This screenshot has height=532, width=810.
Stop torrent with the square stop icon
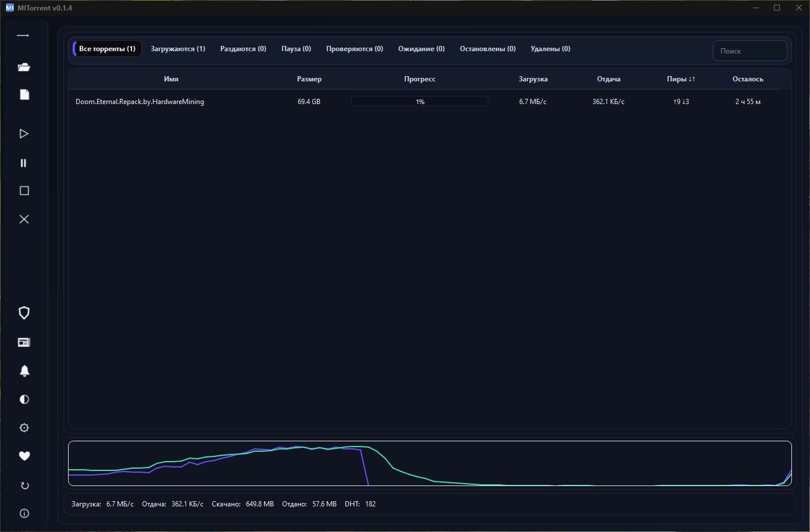24,191
